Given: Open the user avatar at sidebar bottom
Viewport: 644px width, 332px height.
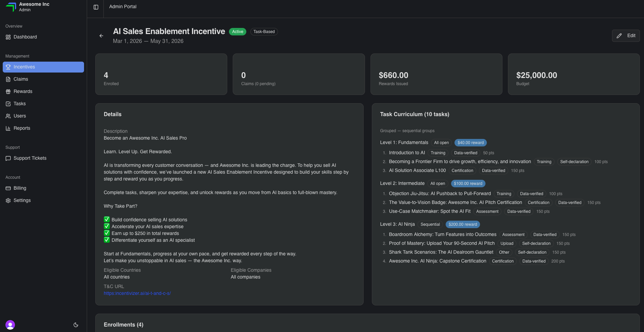Looking at the screenshot, I should pyautogui.click(x=10, y=325).
